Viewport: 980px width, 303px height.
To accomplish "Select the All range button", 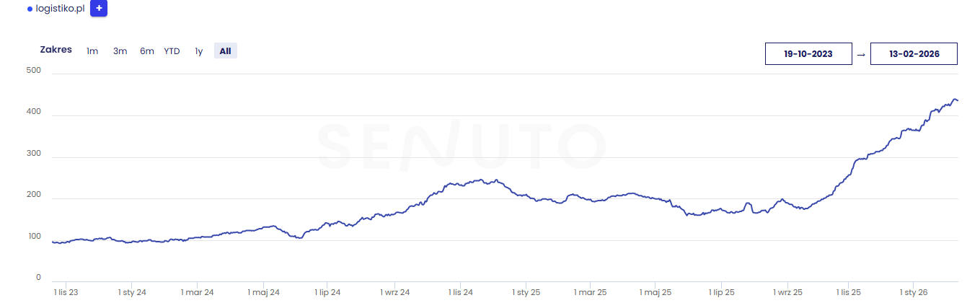I will pos(226,50).
